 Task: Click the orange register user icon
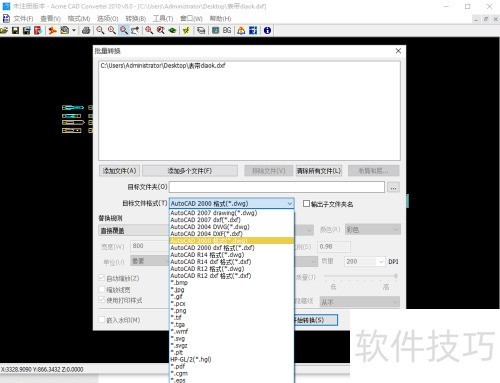coord(241,31)
